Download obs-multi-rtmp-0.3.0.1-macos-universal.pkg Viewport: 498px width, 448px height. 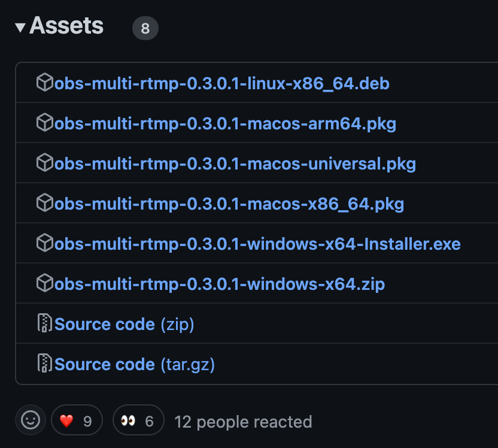pos(235,164)
